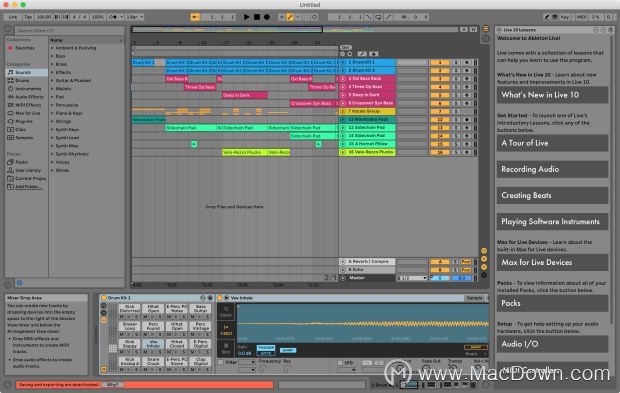Open the metronome settings dropdown arrow

tap(121, 17)
